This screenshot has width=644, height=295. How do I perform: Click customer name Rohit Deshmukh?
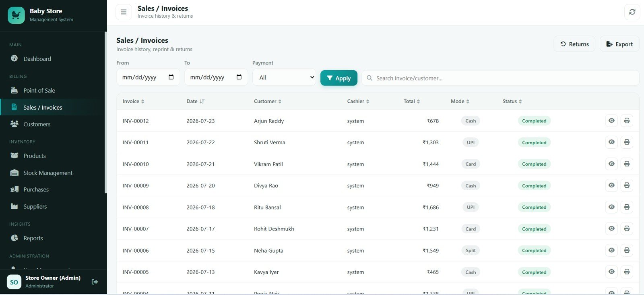pyautogui.click(x=274, y=229)
